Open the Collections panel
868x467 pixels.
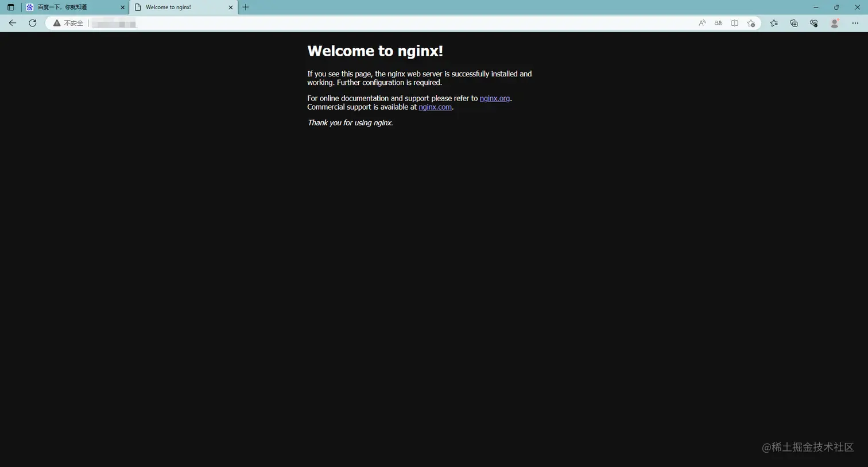click(794, 23)
